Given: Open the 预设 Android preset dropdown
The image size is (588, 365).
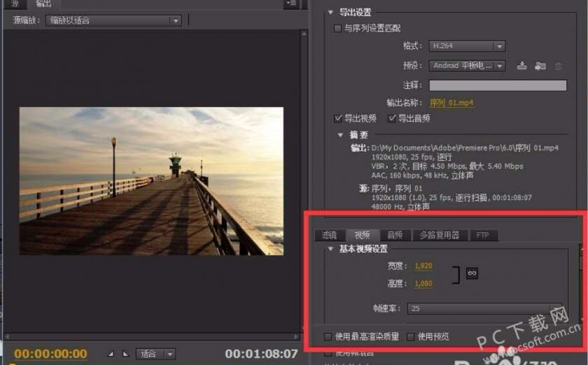Looking at the screenshot, I should pyautogui.click(x=467, y=66).
